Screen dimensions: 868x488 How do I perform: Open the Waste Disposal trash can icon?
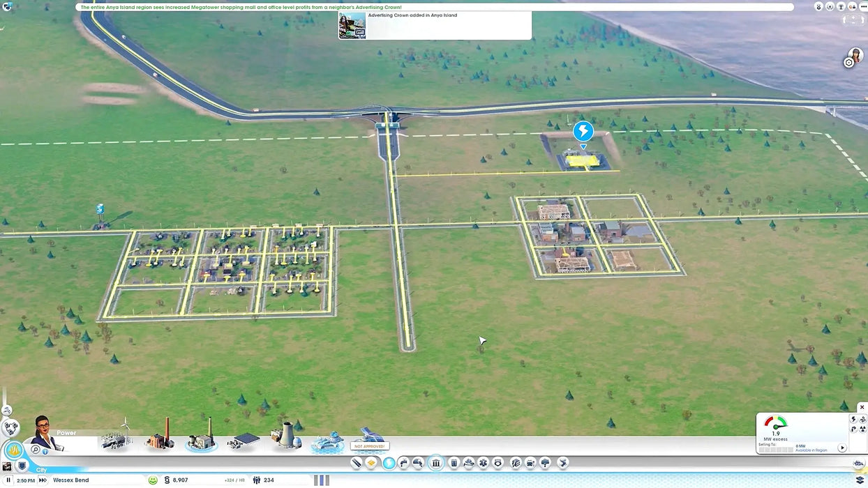(x=454, y=463)
